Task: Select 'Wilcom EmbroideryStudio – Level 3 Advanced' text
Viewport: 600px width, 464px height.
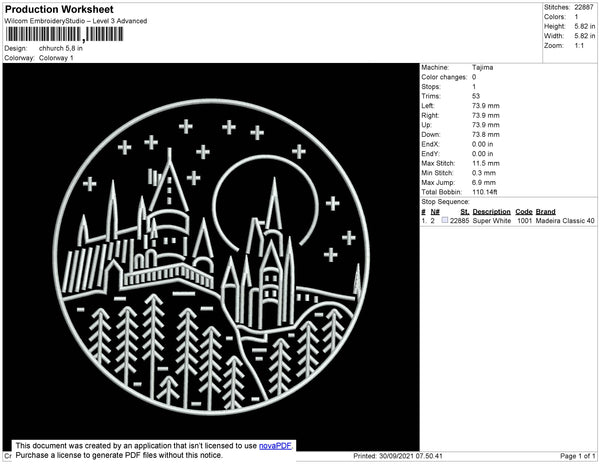Action: (76, 21)
